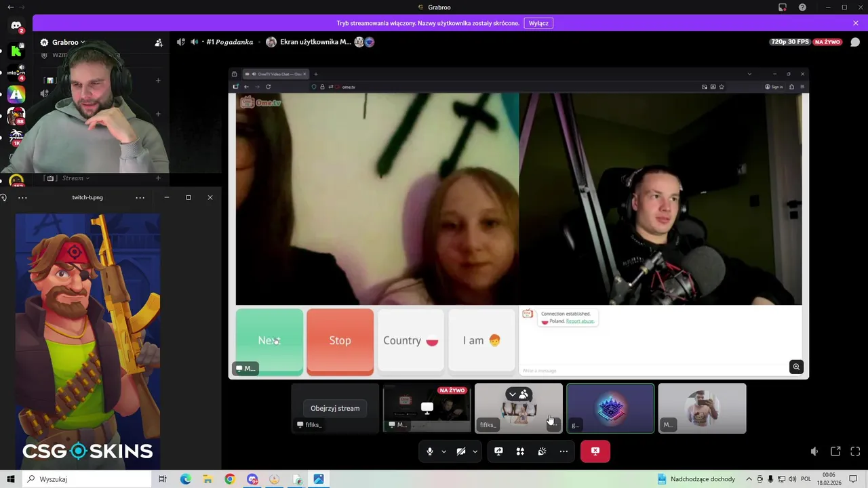Select the NA ŻYWO live stream thumbnail
This screenshot has height=488, width=868.
pyautogui.click(x=427, y=408)
